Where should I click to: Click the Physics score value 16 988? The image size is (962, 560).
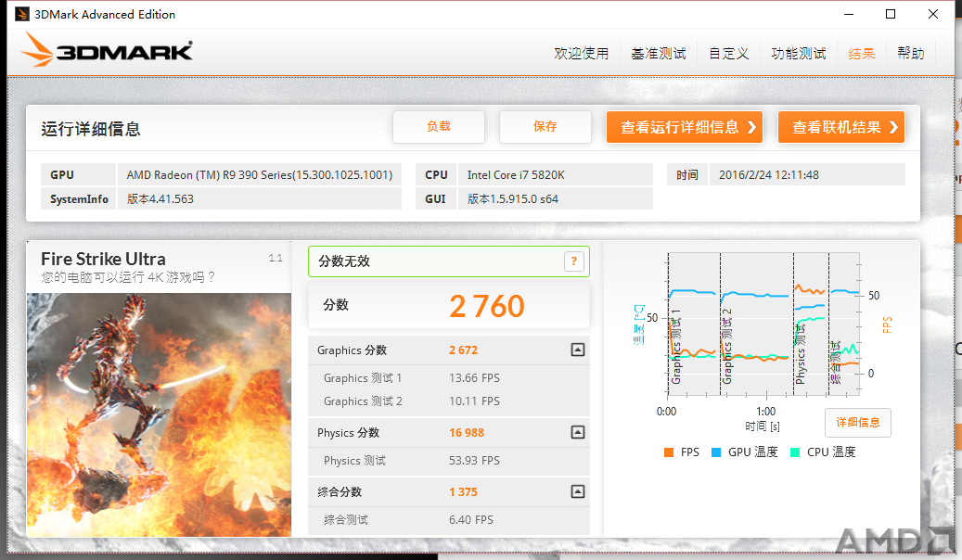point(467,432)
